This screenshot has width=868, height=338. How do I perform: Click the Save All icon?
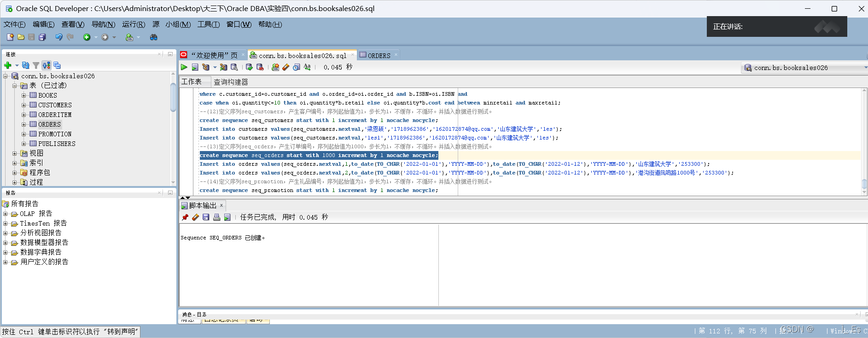[x=42, y=37]
